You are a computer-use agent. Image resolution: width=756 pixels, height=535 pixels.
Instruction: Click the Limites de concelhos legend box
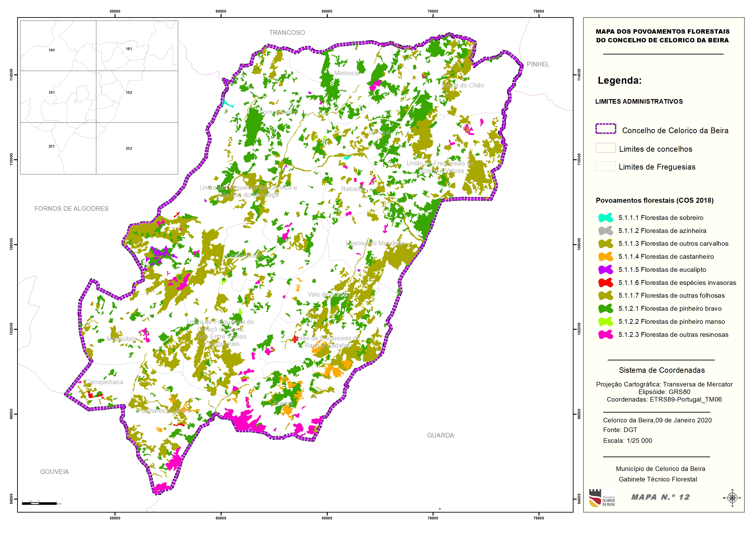pyautogui.click(x=606, y=148)
